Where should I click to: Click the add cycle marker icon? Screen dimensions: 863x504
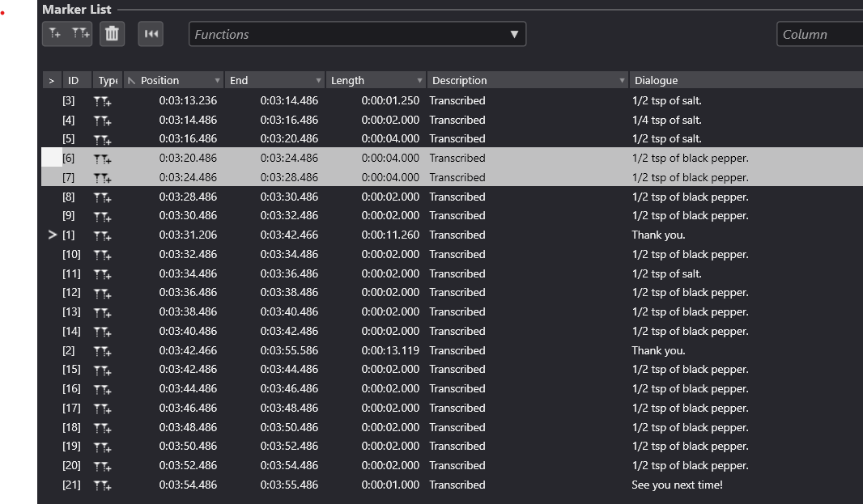[x=81, y=34]
